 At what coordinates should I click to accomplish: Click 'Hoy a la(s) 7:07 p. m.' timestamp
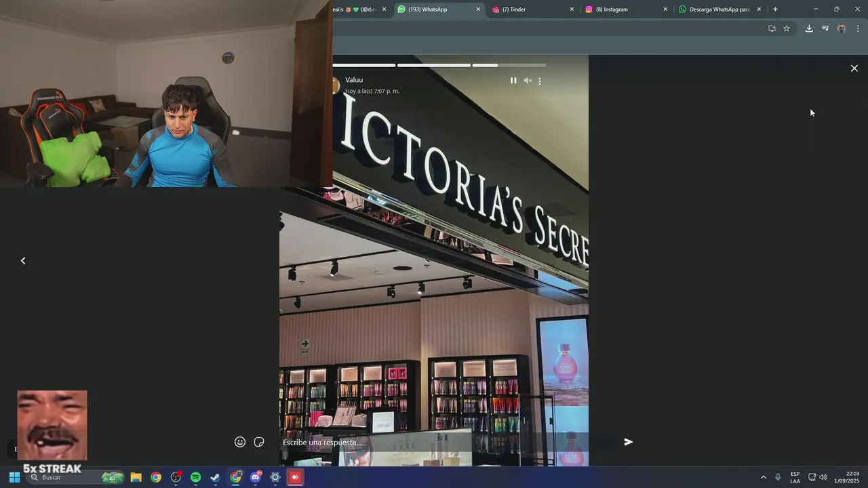[x=372, y=91]
